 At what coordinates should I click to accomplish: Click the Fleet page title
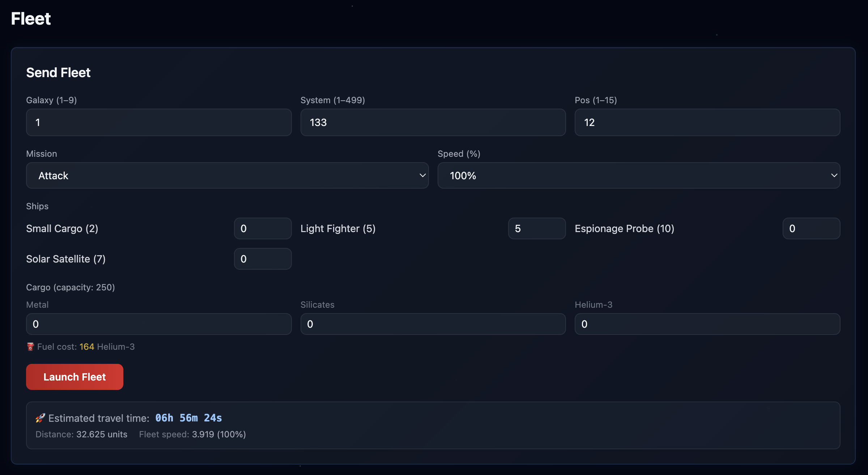pos(31,19)
